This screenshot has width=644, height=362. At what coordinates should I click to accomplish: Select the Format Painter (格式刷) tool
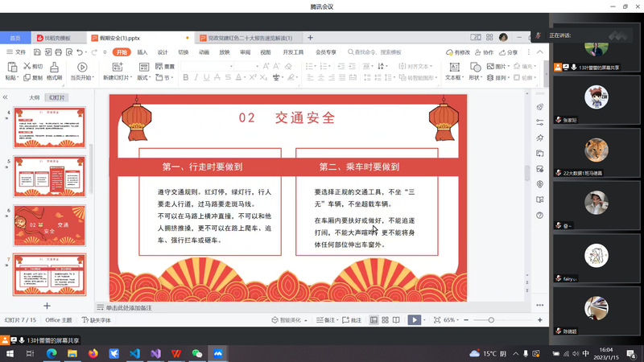(54, 72)
